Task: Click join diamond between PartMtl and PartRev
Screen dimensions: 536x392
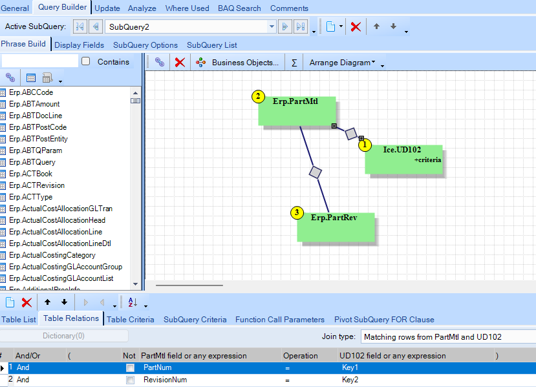Action: [x=315, y=172]
